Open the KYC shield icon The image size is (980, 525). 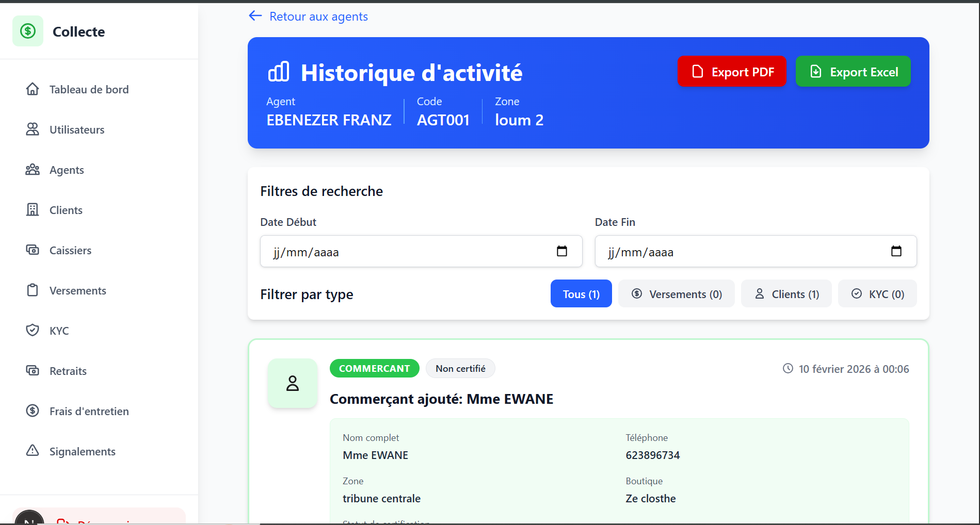[33, 330]
